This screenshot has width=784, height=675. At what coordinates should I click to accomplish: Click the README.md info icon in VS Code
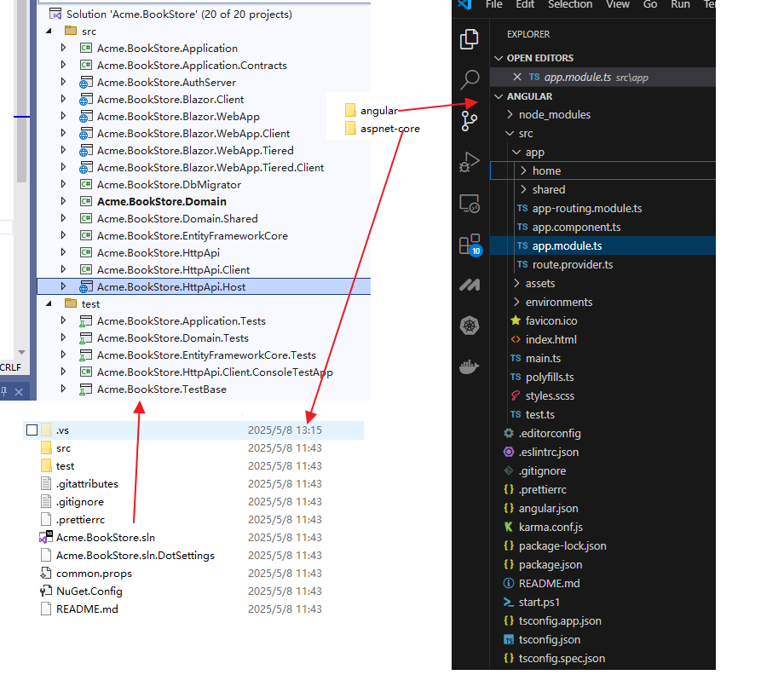(x=509, y=583)
